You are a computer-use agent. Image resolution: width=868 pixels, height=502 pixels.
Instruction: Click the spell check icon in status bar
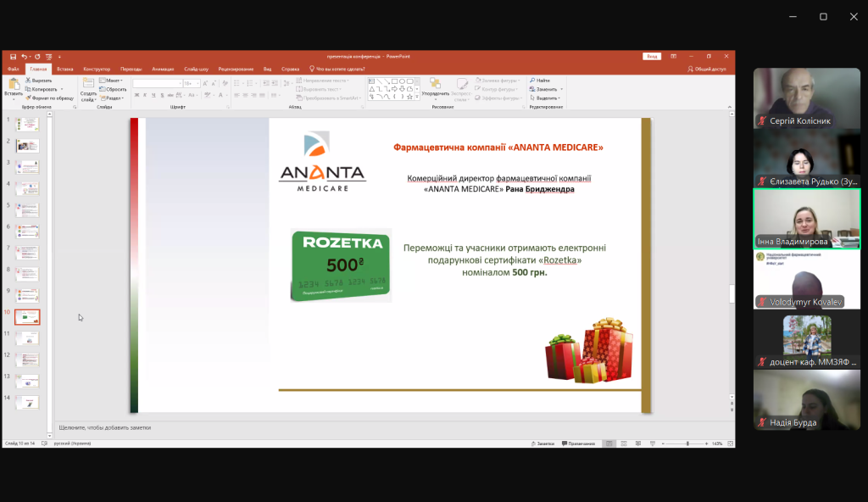(44, 443)
